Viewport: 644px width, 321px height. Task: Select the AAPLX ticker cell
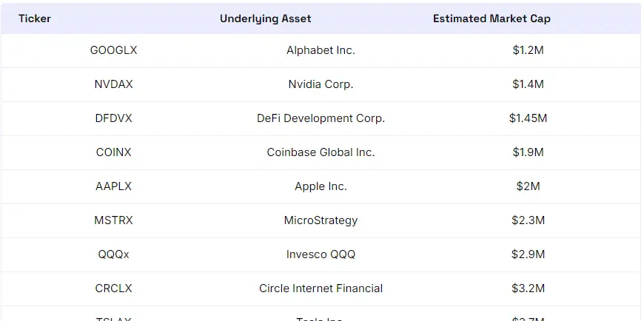pyautogui.click(x=113, y=186)
